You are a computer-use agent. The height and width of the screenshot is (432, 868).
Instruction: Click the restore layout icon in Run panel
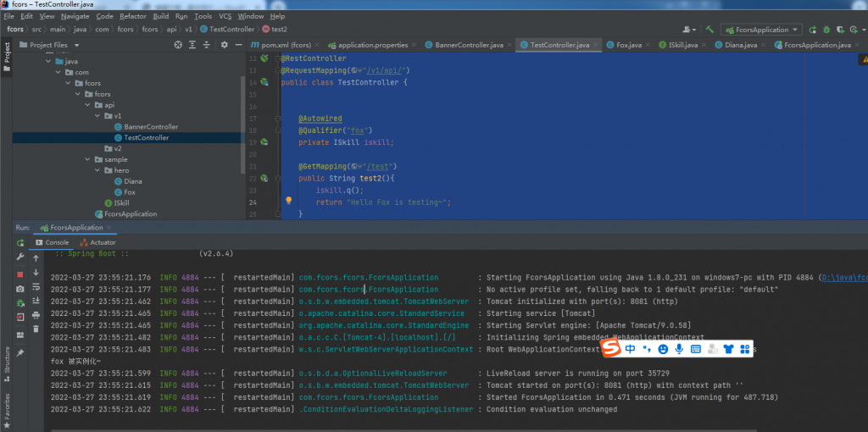point(20,335)
